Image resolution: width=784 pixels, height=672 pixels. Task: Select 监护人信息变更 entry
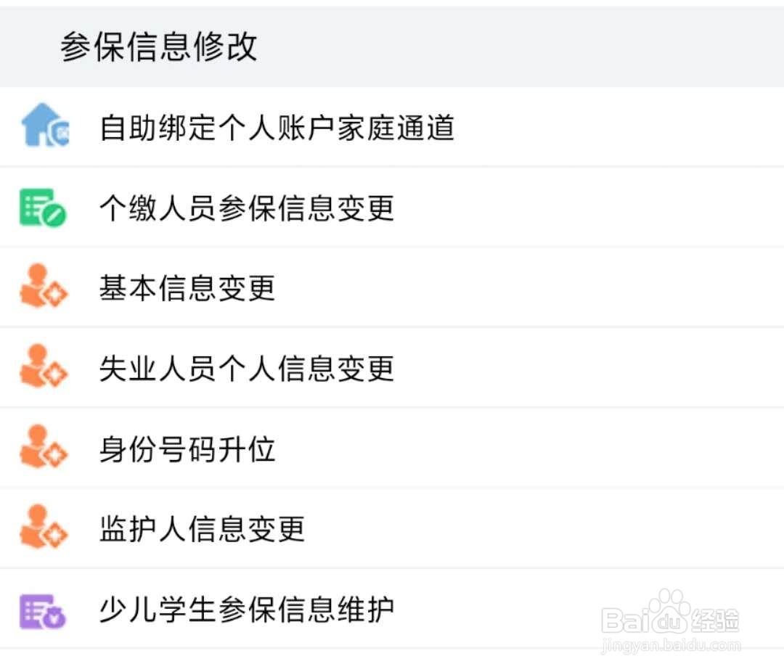[202, 529]
